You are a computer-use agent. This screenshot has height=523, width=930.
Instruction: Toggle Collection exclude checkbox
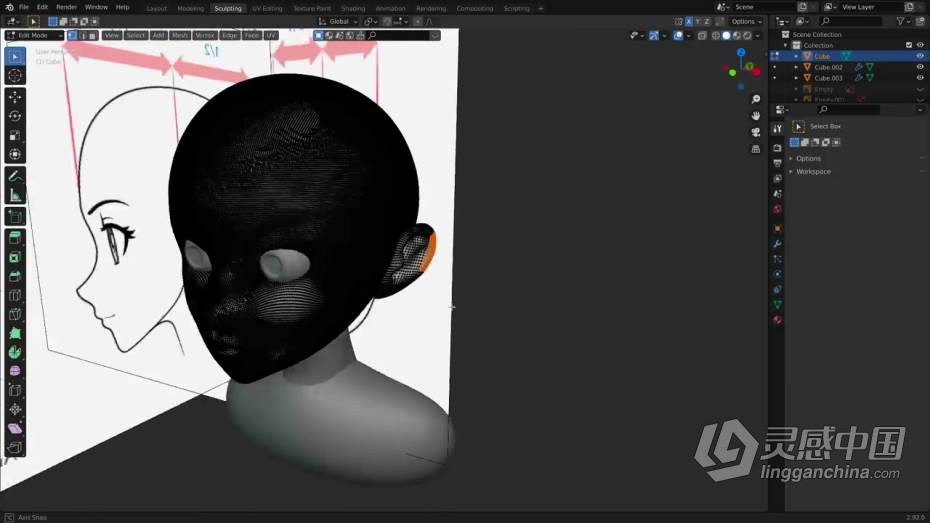click(909, 45)
